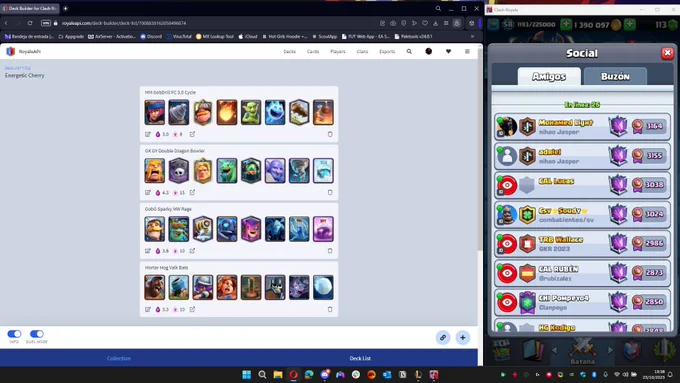This screenshot has height=383, width=680.
Task: Open Microsoft Edge from the taskbar
Action: pyautogui.click(x=309, y=375)
